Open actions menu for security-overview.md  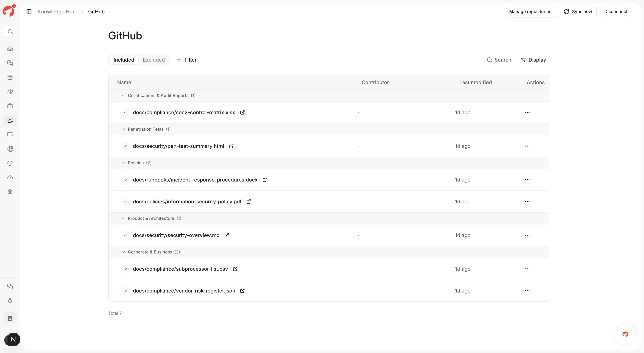[527, 235]
